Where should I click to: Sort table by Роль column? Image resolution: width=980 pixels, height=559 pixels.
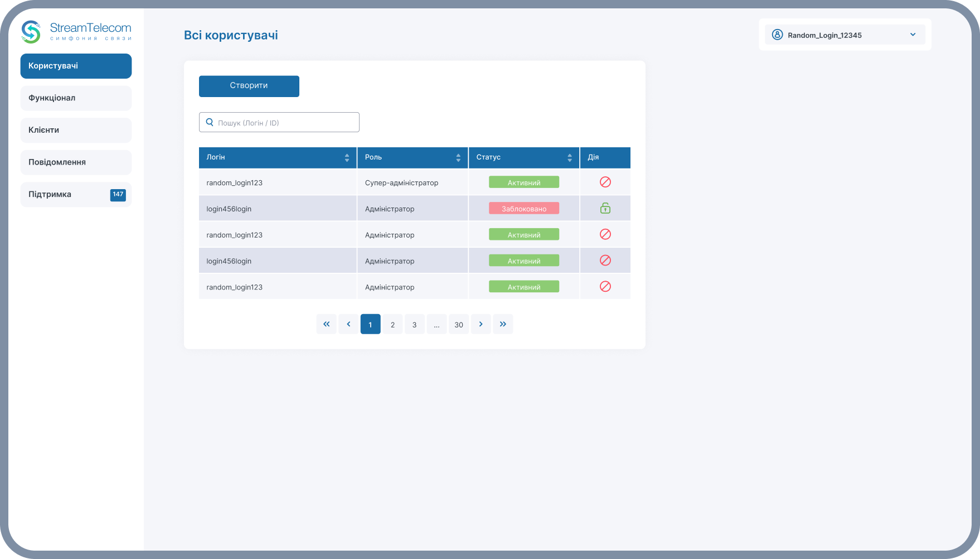(458, 158)
